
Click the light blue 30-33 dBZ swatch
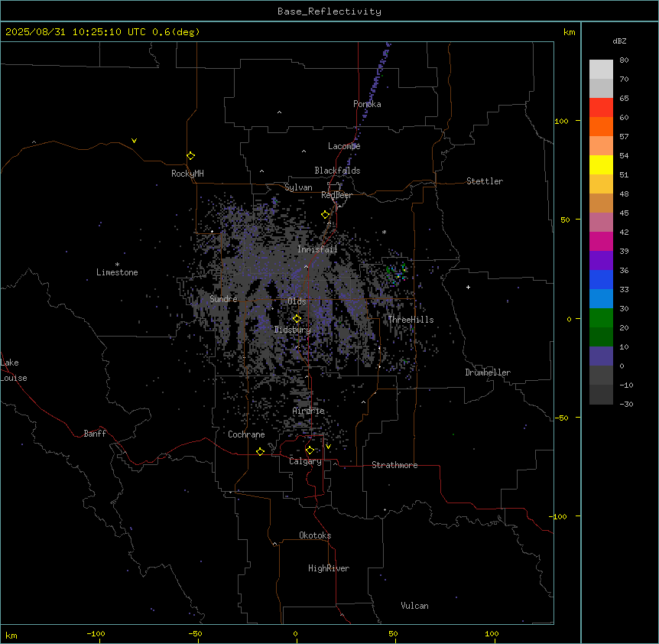click(601, 299)
